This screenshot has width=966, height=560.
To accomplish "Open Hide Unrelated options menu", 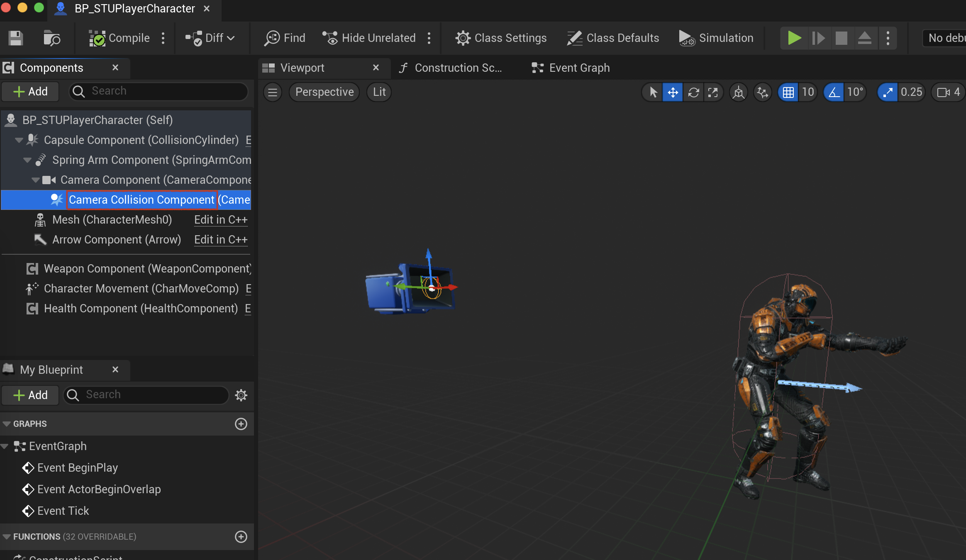I will click(x=429, y=38).
